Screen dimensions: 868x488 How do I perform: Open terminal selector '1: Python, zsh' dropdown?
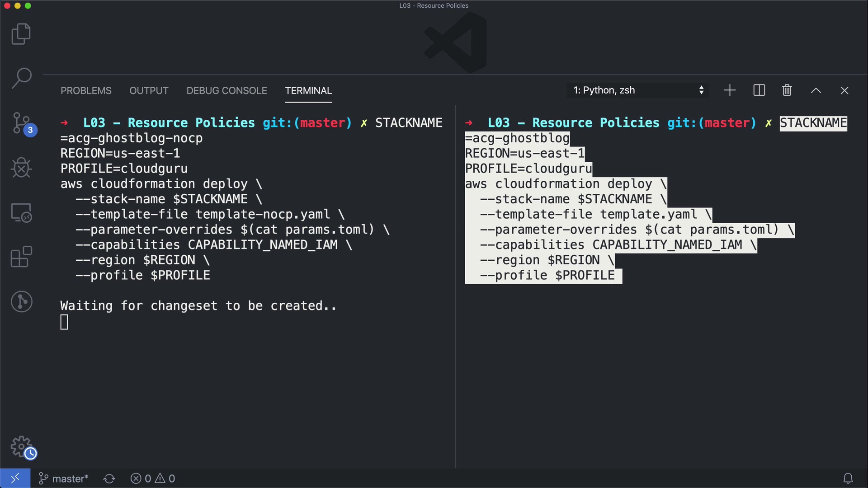[x=637, y=90]
